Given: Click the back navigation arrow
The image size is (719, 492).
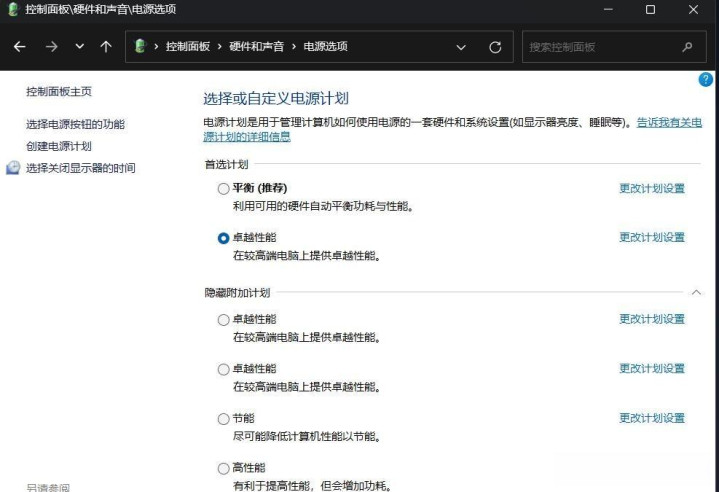Looking at the screenshot, I should (20, 47).
